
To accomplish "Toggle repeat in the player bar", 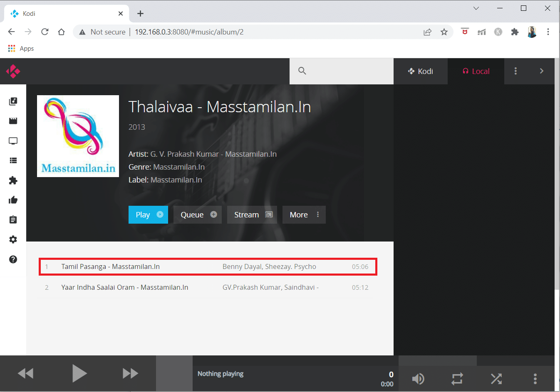I will point(457,378).
